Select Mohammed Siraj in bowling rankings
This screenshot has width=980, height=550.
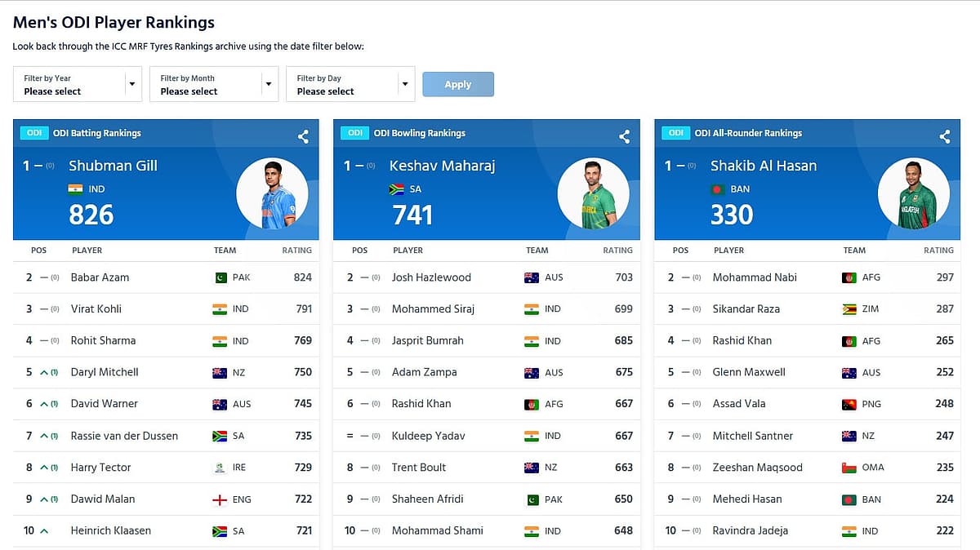coord(433,309)
